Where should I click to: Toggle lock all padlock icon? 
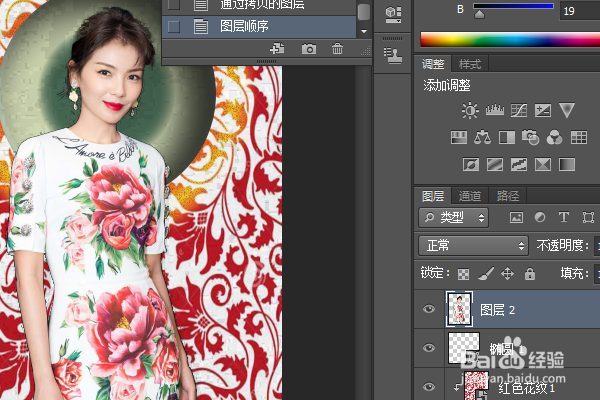[530, 273]
